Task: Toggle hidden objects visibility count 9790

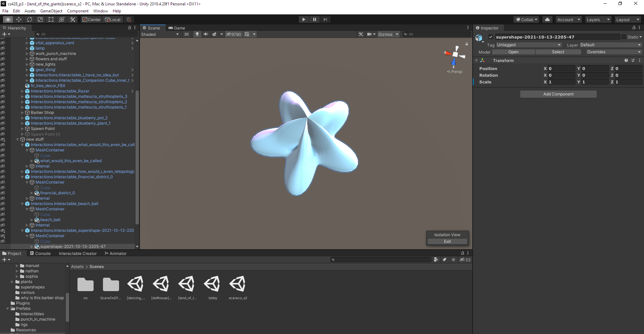Action: [233, 34]
